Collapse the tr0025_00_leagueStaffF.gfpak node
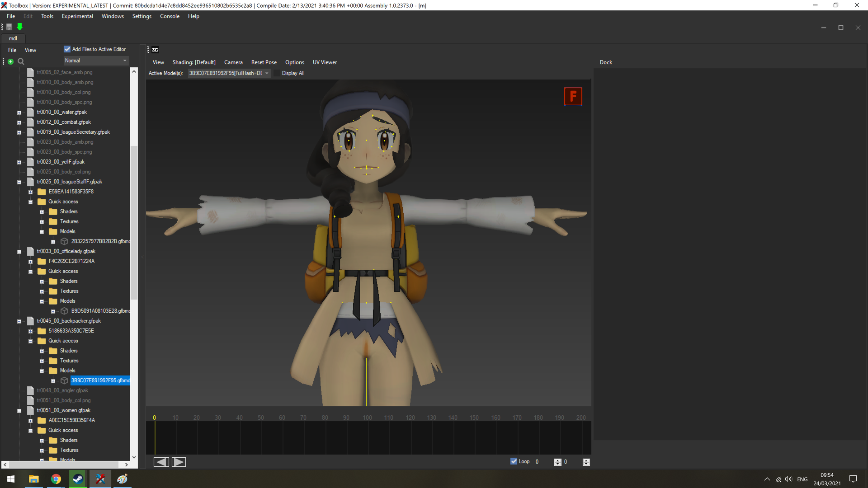Viewport: 868px width, 488px height. click(x=19, y=182)
